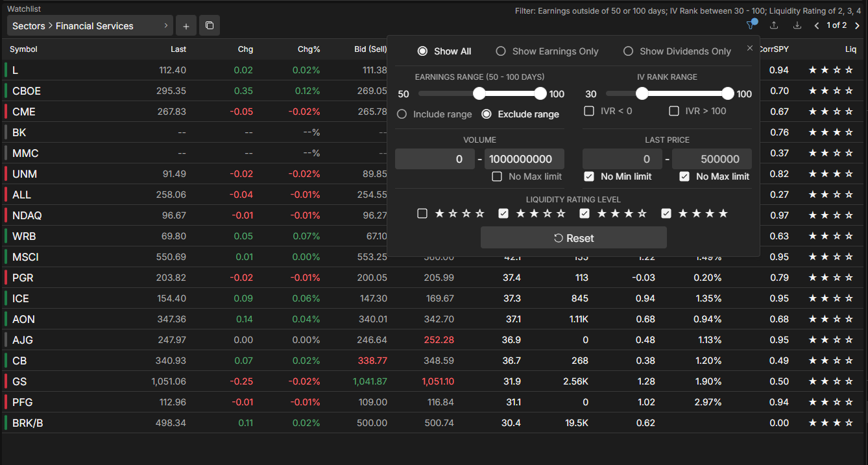
Task: Click the PFG value 2.97%
Action: (708, 402)
